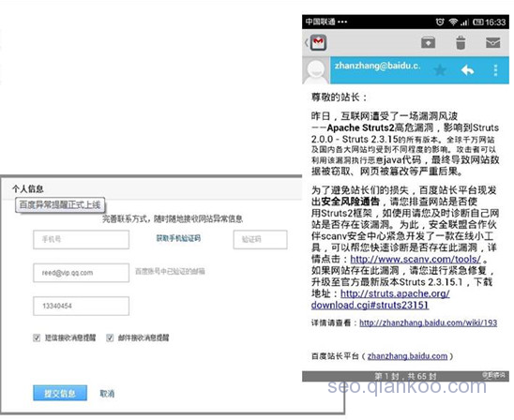
Task: Open zhanzhang.baidu.com link in signature
Action: tap(407, 356)
